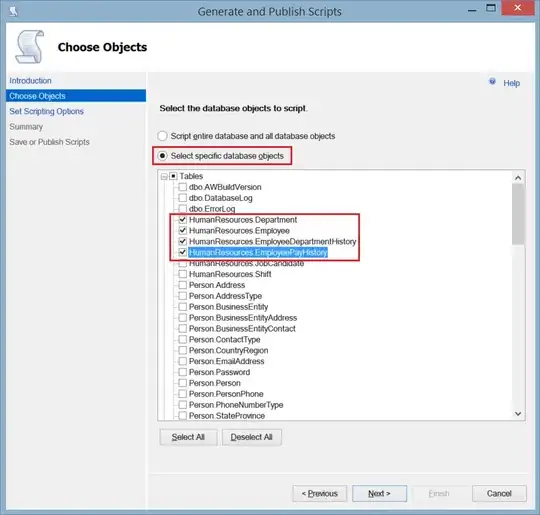Check Person.BusinessEntityContact checkbox
The height and width of the screenshot is (515, 540).
(183, 329)
